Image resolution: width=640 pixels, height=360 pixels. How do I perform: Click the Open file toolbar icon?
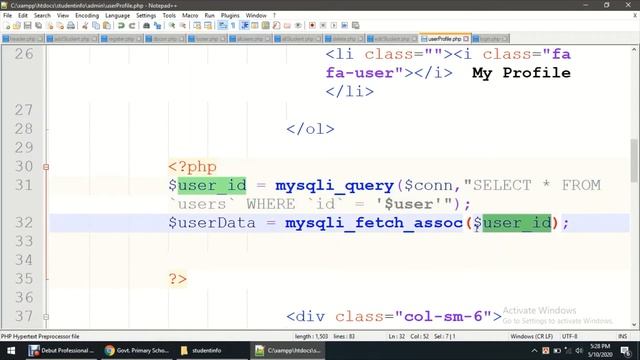17,26
